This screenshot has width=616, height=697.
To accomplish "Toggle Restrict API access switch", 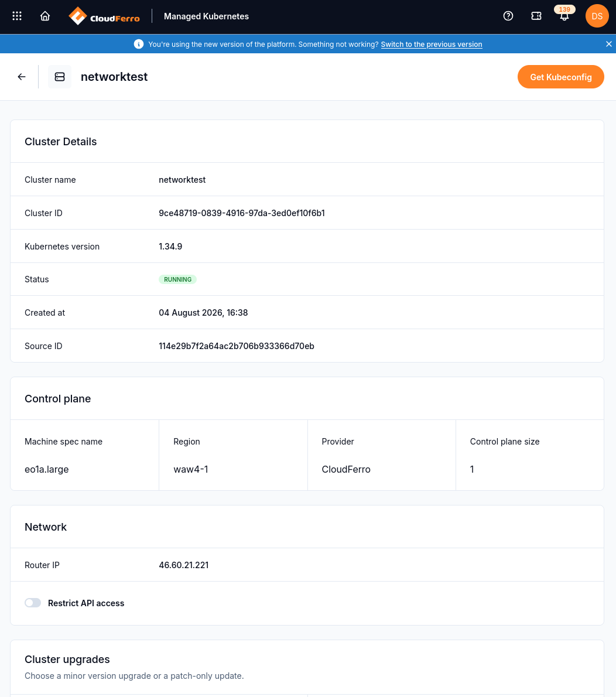I will click(33, 603).
